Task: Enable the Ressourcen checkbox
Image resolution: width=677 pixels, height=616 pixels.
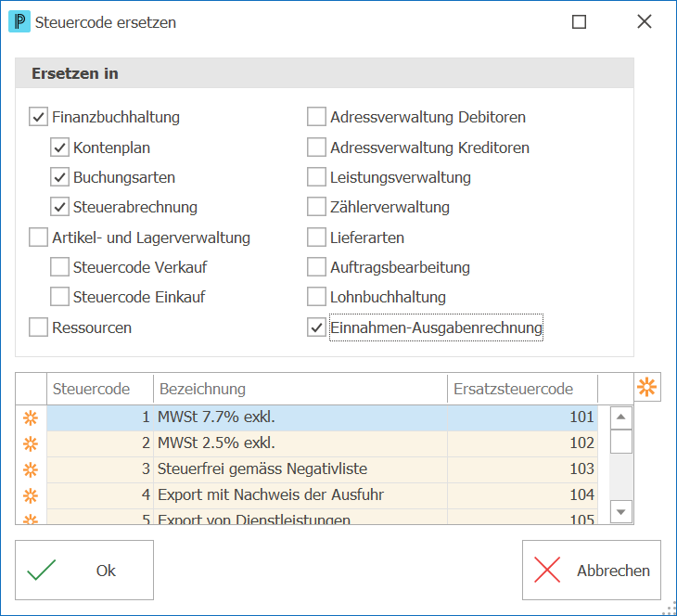Action: pos(38,327)
